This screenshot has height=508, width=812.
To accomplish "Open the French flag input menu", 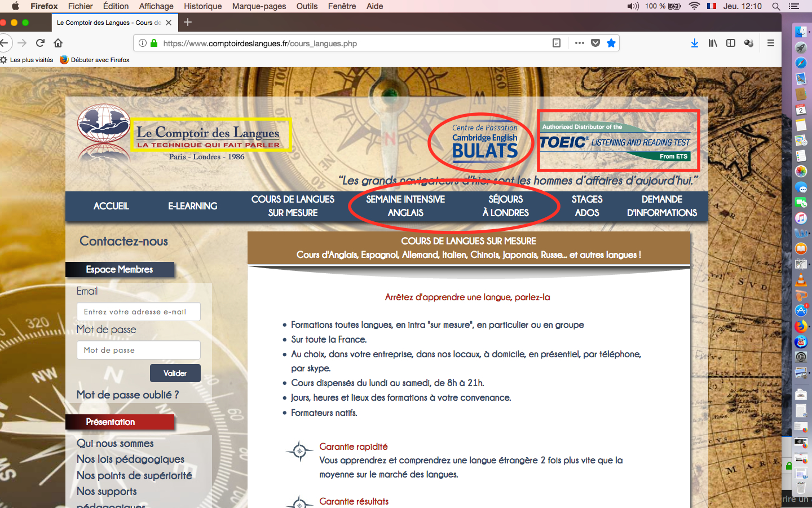I will pos(712,6).
